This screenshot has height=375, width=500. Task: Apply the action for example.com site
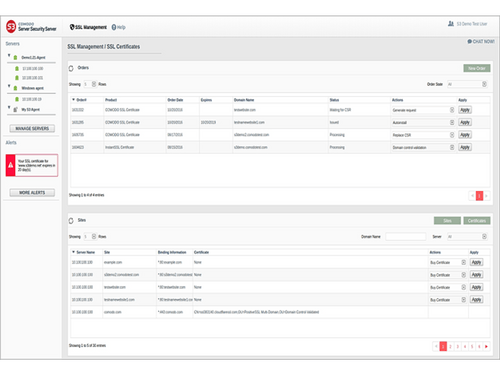[476, 262]
